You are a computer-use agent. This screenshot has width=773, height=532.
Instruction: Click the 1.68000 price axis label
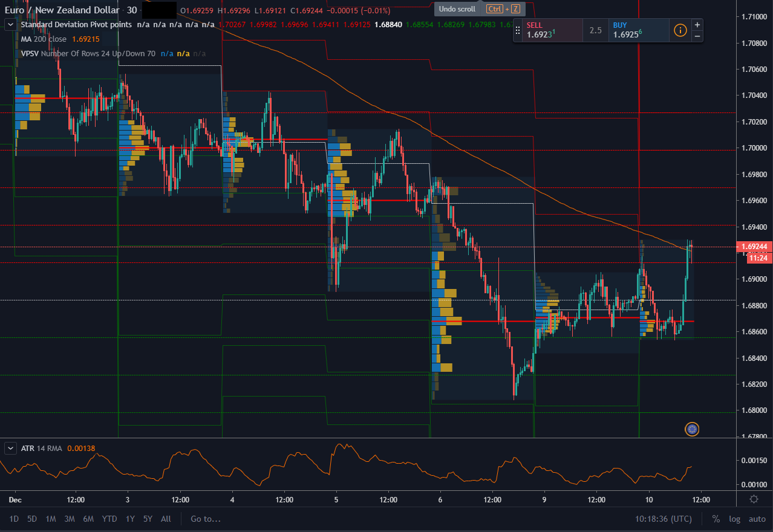click(x=753, y=410)
